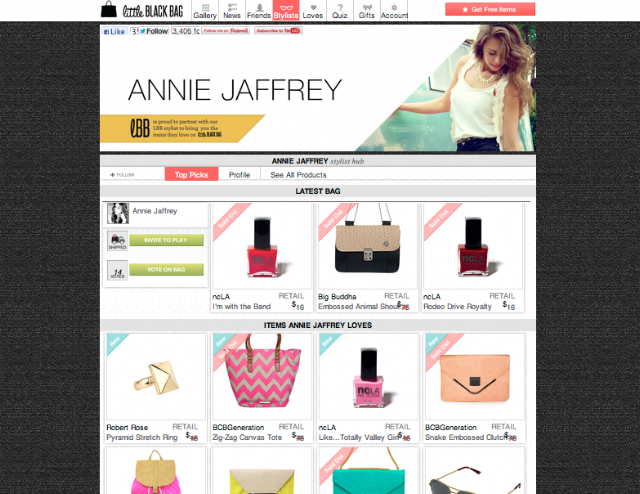
Task: Click the Twitter Follow button
Action: coord(154,31)
